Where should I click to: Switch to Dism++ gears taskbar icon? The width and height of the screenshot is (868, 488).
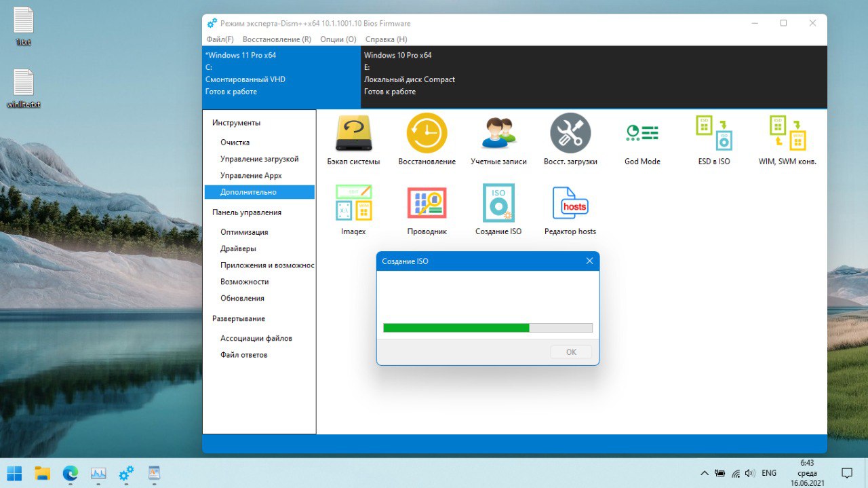pos(126,473)
